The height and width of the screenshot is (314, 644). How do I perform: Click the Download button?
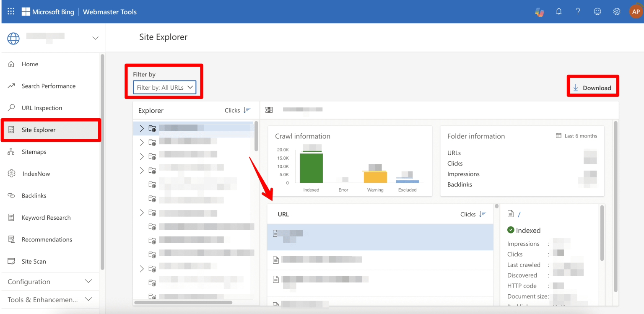[x=592, y=88]
